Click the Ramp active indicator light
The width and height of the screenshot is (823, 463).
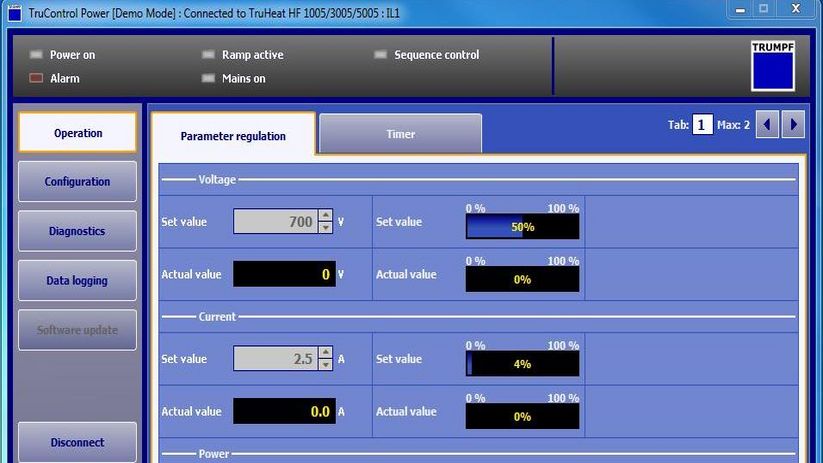point(208,55)
